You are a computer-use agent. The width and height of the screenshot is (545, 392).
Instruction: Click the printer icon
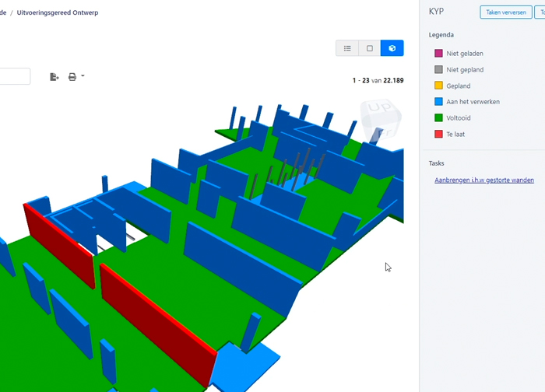click(72, 77)
